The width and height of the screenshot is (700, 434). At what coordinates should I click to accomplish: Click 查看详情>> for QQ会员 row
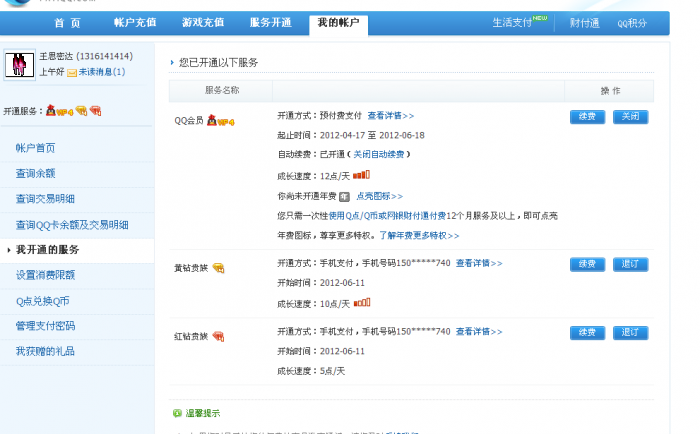point(391,116)
